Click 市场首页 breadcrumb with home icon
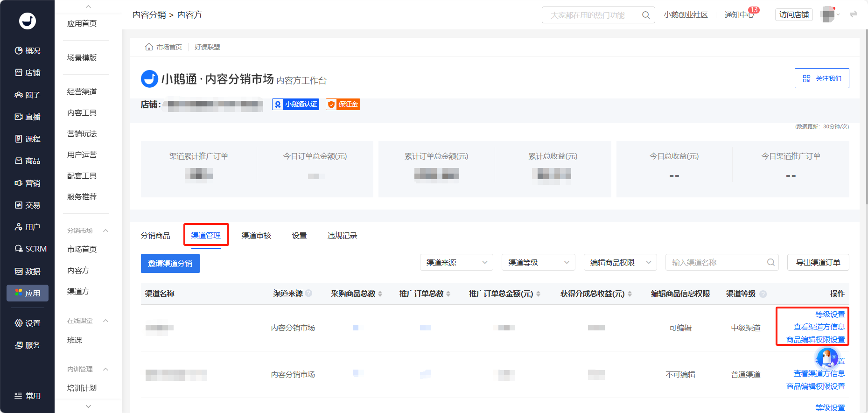 (163, 47)
